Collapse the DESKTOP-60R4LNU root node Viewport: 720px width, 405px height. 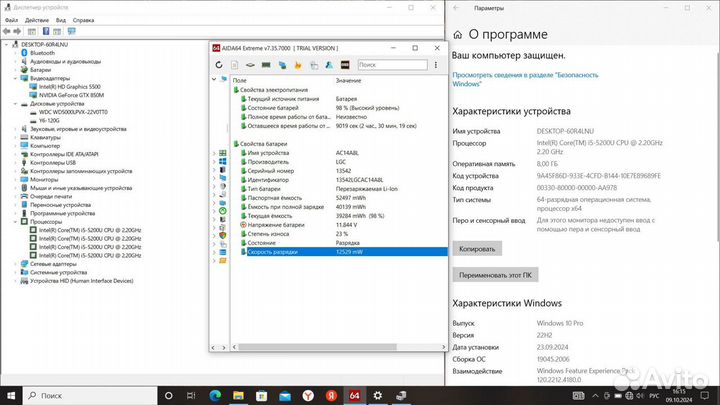[x=6, y=45]
